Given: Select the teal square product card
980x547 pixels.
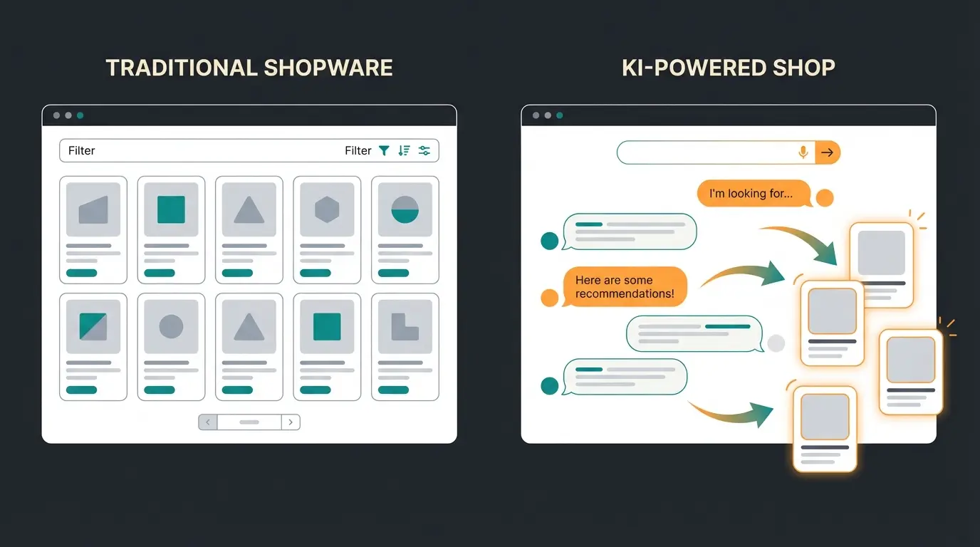Looking at the screenshot, I should click(x=171, y=207).
